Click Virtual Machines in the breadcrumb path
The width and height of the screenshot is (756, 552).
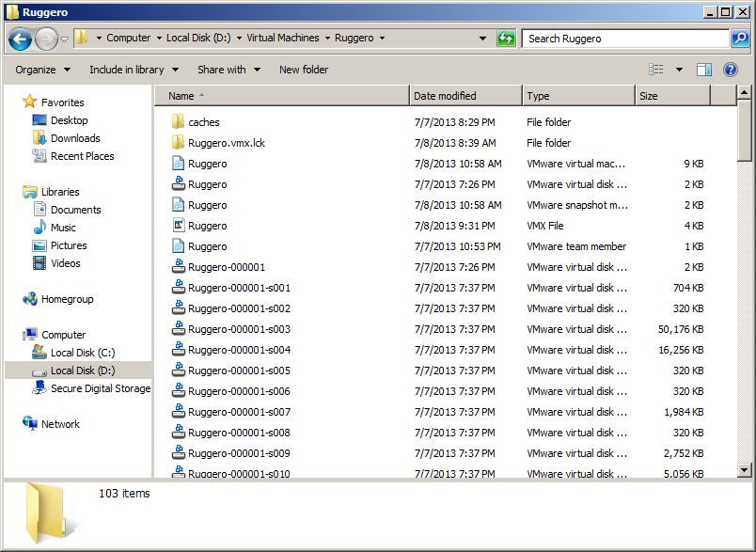[x=283, y=39]
